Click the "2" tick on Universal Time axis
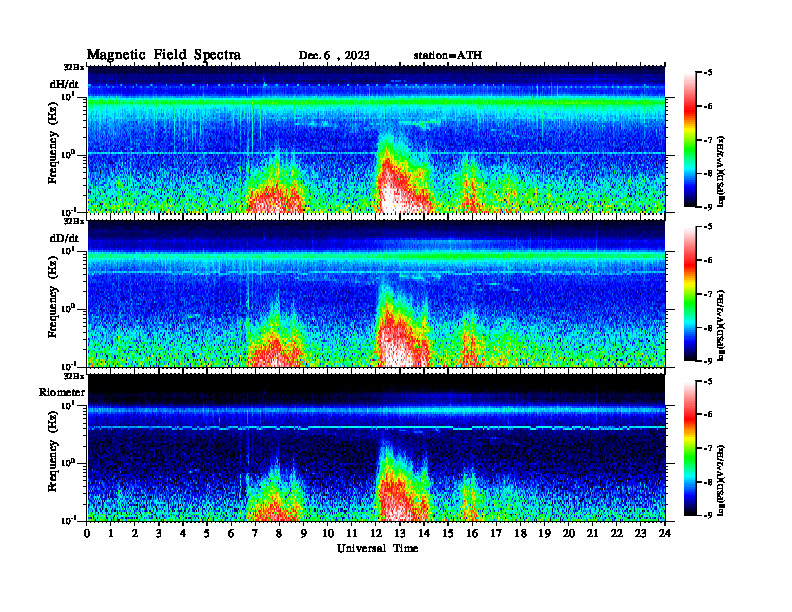The image size is (792, 612). click(x=135, y=533)
